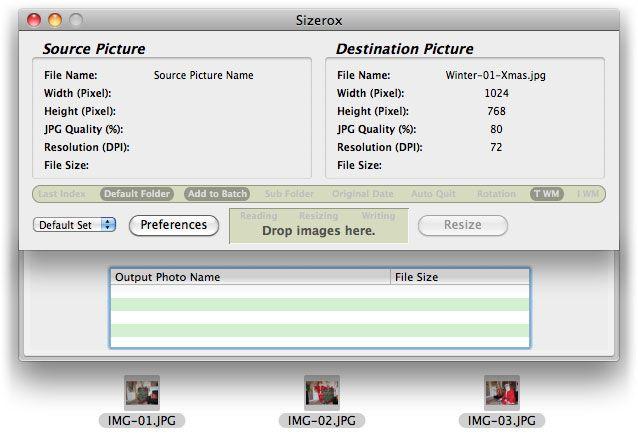The width and height of the screenshot is (638, 440).
Task: Enable the Last Index option
Action: (x=62, y=194)
